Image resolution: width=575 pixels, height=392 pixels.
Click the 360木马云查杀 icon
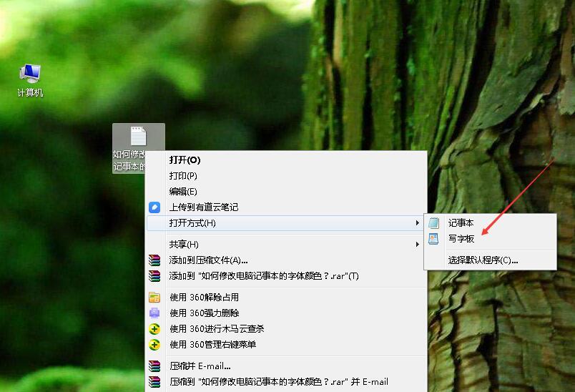tap(154, 329)
